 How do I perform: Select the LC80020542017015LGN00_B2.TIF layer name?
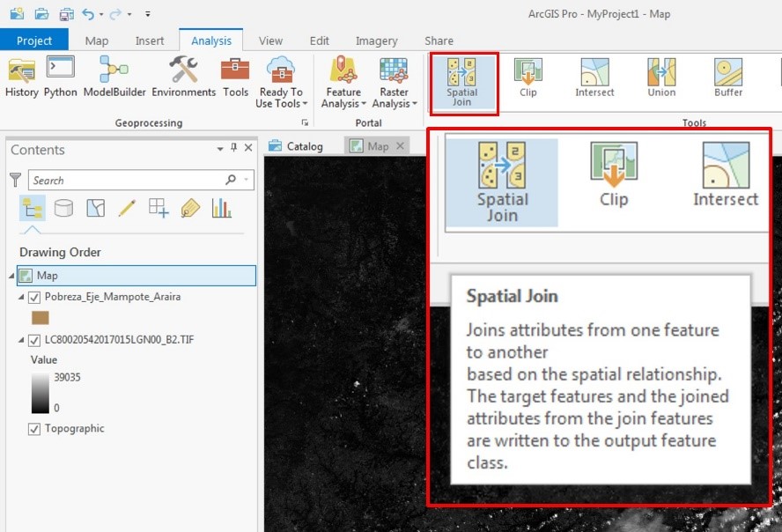119,339
